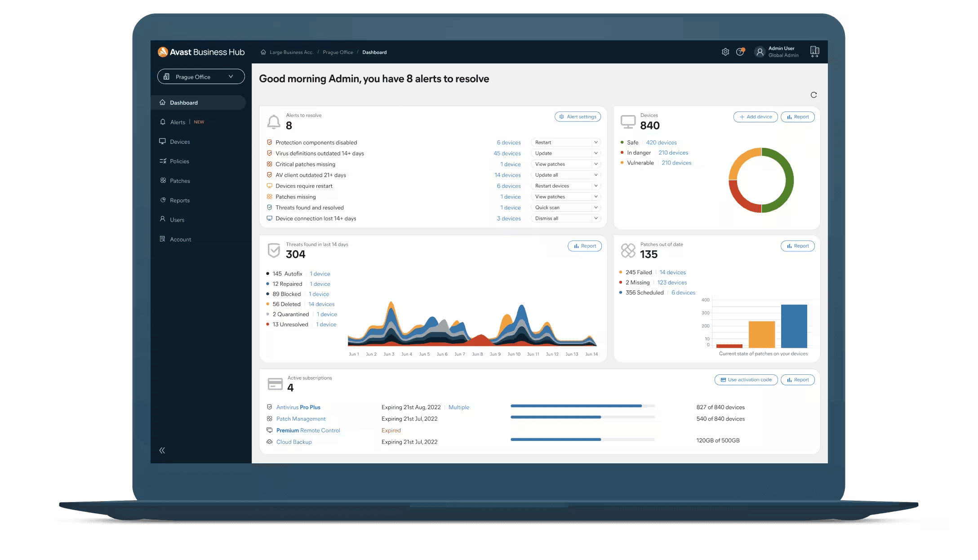Click the orange Failed bar in patches chart
The image size is (978, 560).
[762, 334]
